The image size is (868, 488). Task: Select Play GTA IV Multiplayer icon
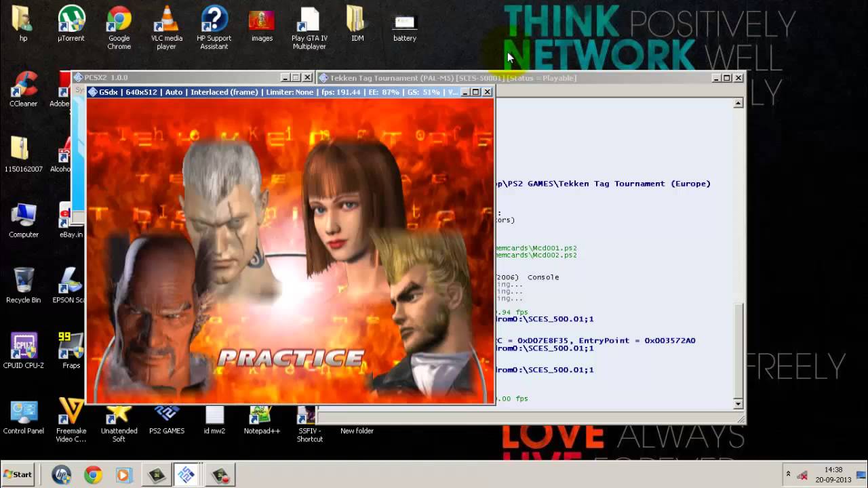click(309, 28)
